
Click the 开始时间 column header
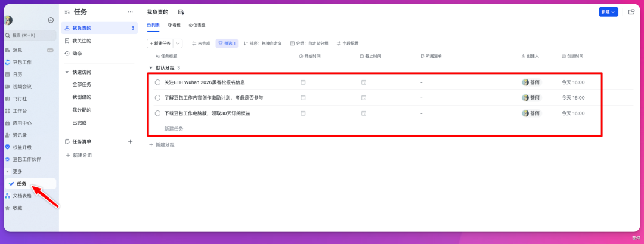(x=309, y=56)
